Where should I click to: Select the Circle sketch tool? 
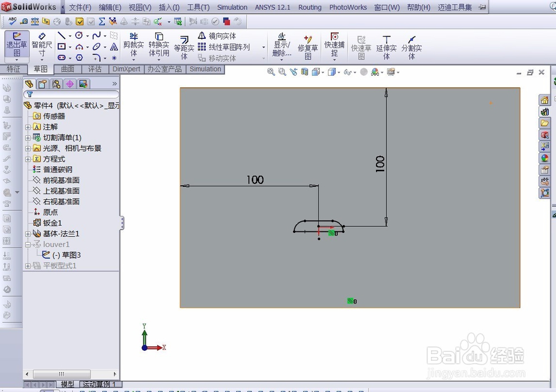(x=79, y=35)
